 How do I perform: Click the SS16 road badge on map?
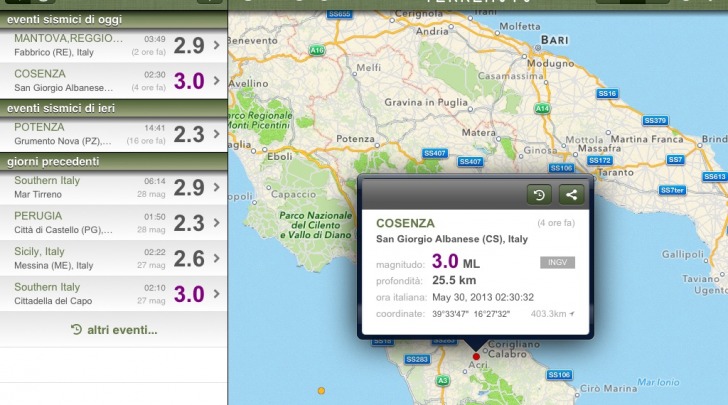[x=607, y=93]
